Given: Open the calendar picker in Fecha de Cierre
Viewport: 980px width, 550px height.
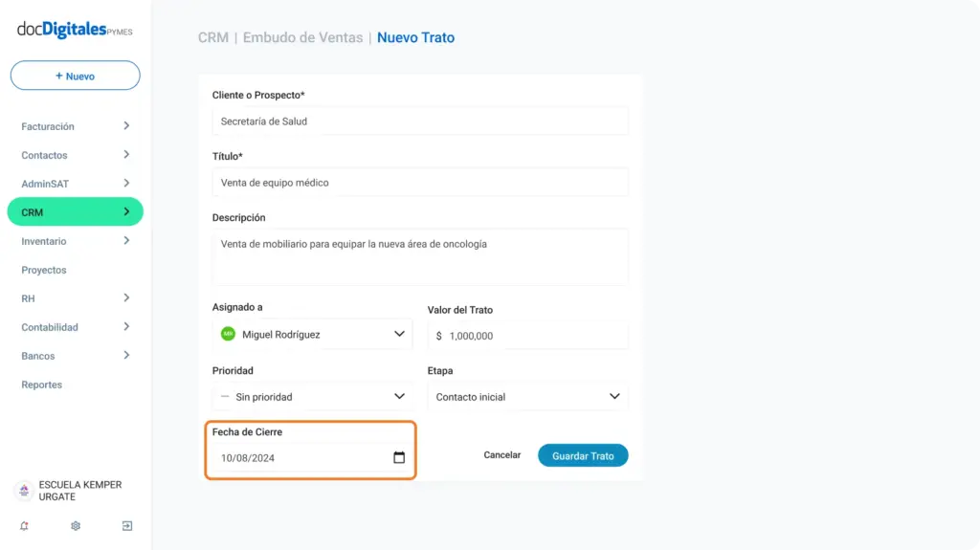Looking at the screenshot, I should pos(399,457).
